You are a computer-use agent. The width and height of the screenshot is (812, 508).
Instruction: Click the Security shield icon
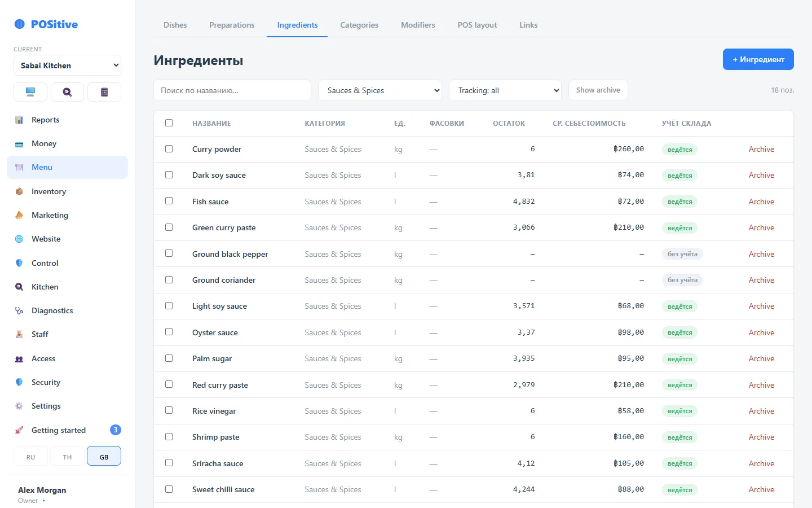[x=19, y=383]
